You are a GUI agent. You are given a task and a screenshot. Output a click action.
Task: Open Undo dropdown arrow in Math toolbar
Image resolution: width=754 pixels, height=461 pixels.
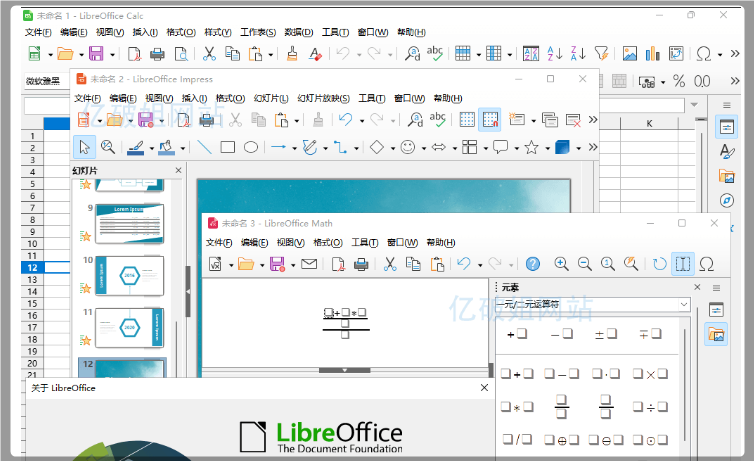pos(480,264)
